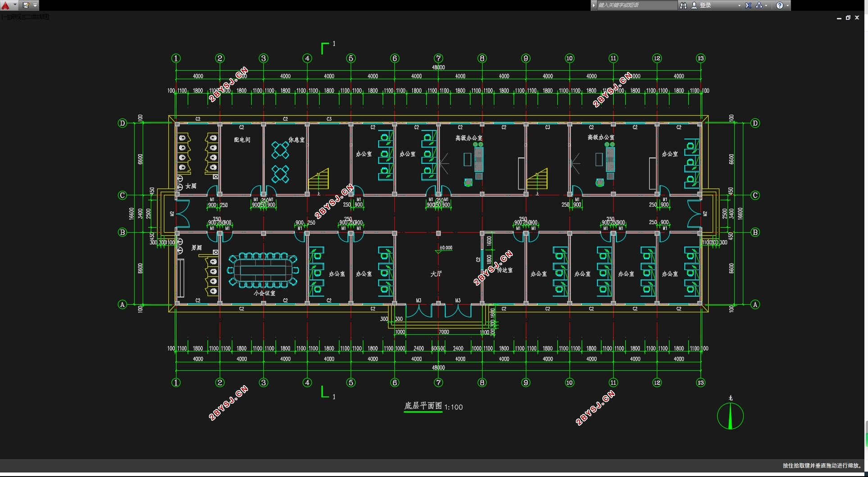
Task: Open the Customize Quick Access Toolbar dropdown
Action: click(x=35, y=5)
